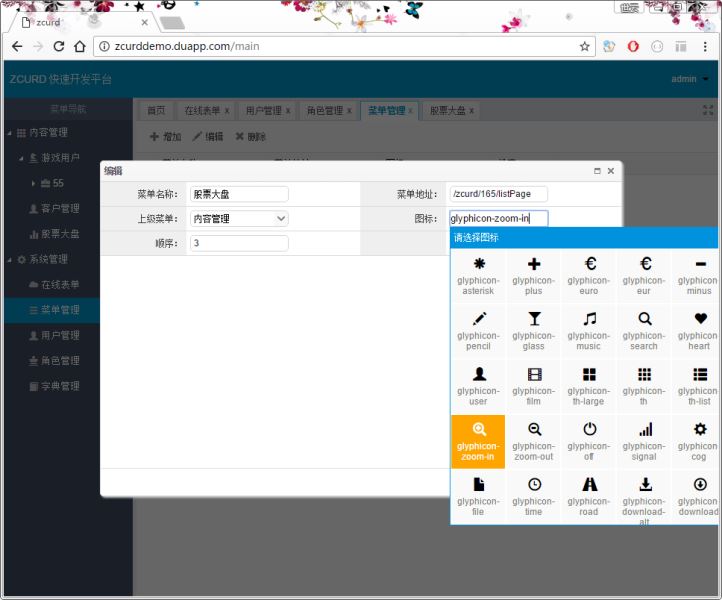This screenshot has width=722, height=600.
Task: Open 字典管理 in the sidebar
Action: [x=54, y=386]
